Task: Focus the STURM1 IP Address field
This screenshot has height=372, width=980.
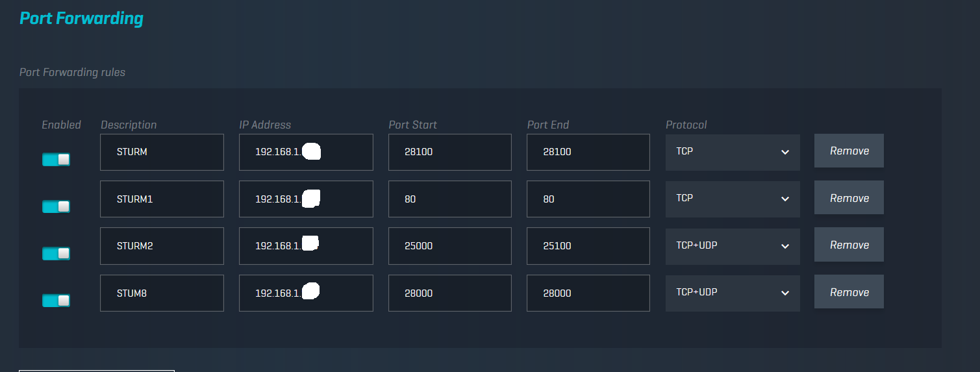Action: tap(306, 199)
